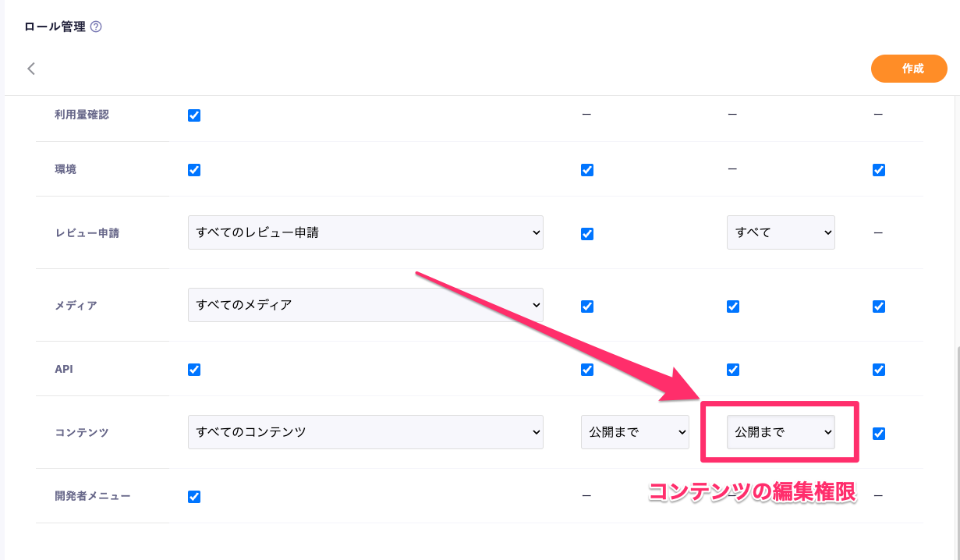960x560 pixels.
Task: Click the help icon beside ロール管理
Action: [x=96, y=27]
